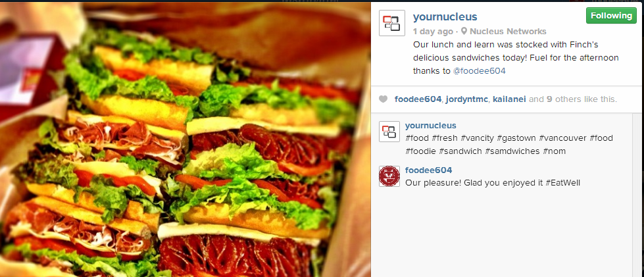The height and width of the screenshot is (277, 644).
Task: Click the heart like icon
Action: 383,99
